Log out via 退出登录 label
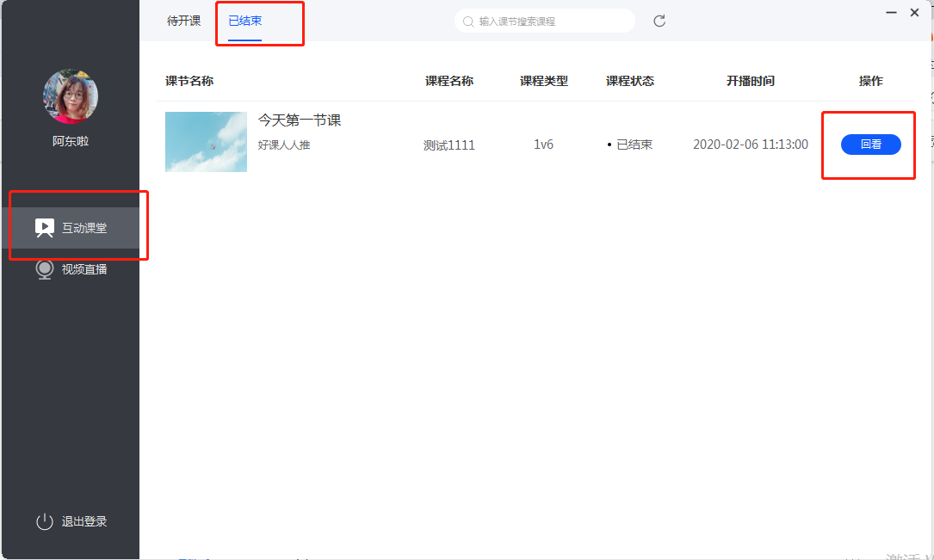The width and height of the screenshot is (934, 560). click(x=84, y=522)
